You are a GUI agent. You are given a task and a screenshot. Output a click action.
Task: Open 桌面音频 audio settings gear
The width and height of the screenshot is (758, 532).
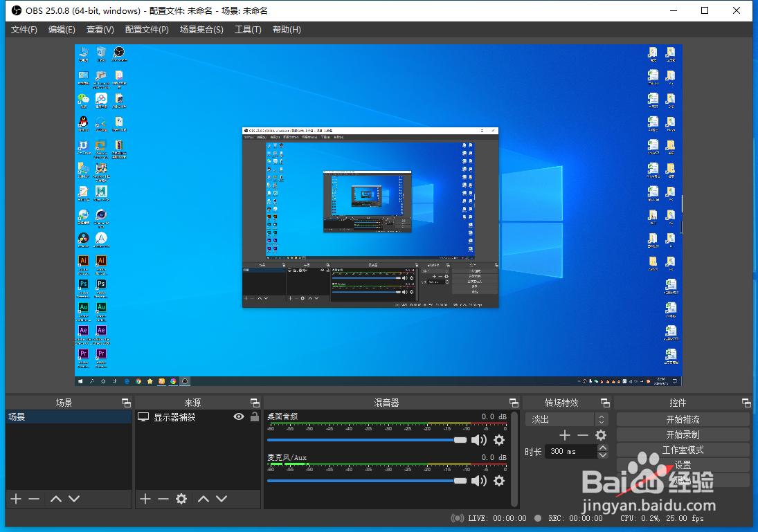coord(499,440)
